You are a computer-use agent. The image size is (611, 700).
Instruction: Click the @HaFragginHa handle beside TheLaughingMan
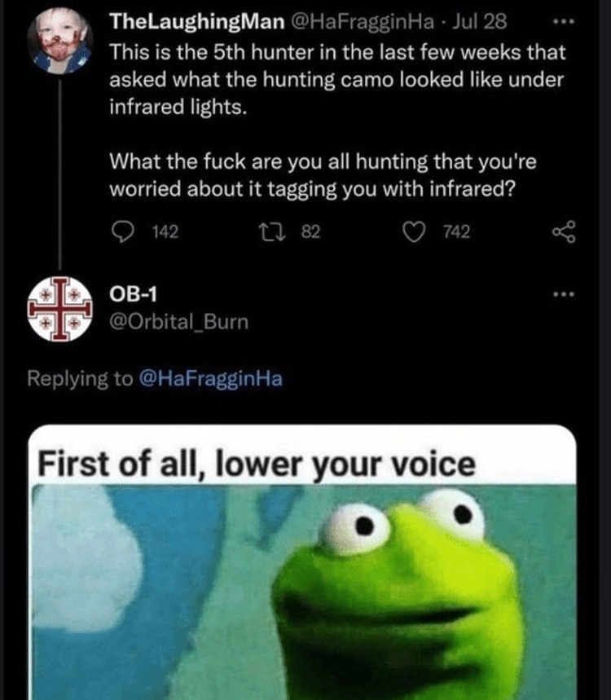(x=359, y=20)
